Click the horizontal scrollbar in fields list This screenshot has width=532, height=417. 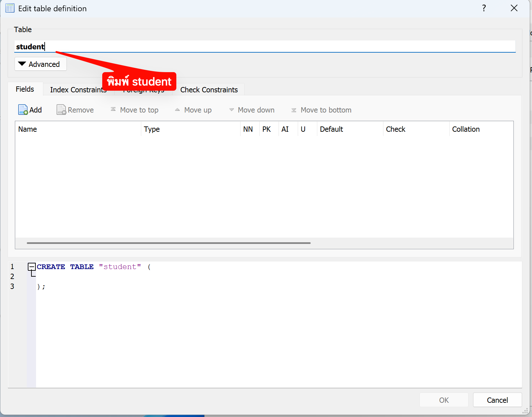pos(168,243)
